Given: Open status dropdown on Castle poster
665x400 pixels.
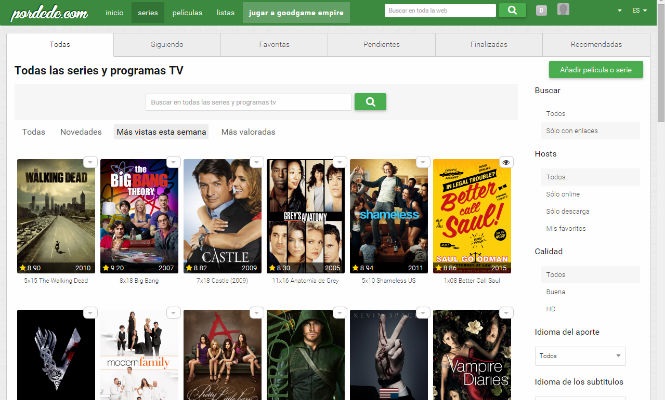Looking at the screenshot, I should tap(257, 162).
